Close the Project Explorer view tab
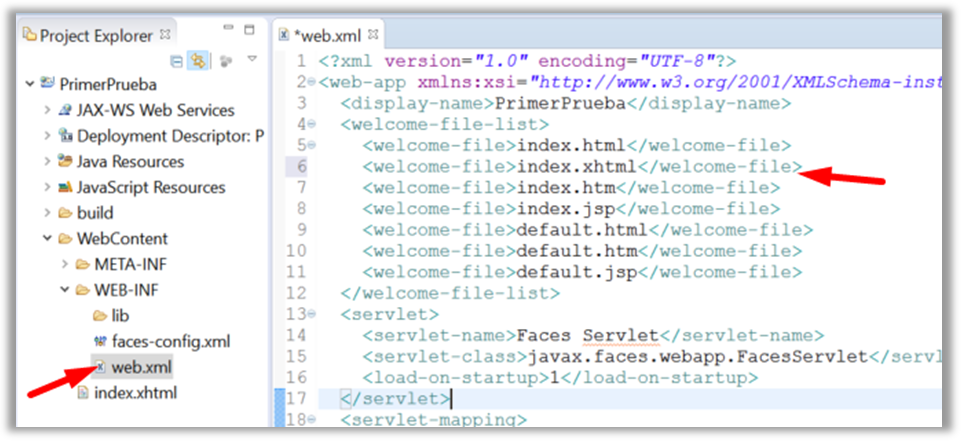The image size is (961, 444). (165, 36)
